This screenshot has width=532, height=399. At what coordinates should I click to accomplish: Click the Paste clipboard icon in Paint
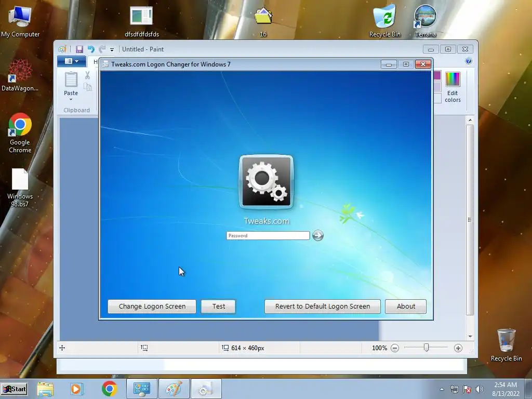(x=71, y=79)
